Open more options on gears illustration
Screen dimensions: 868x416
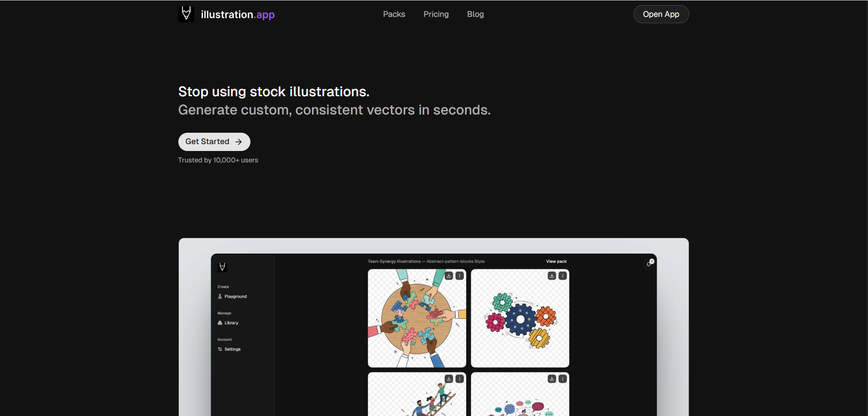click(x=563, y=276)
